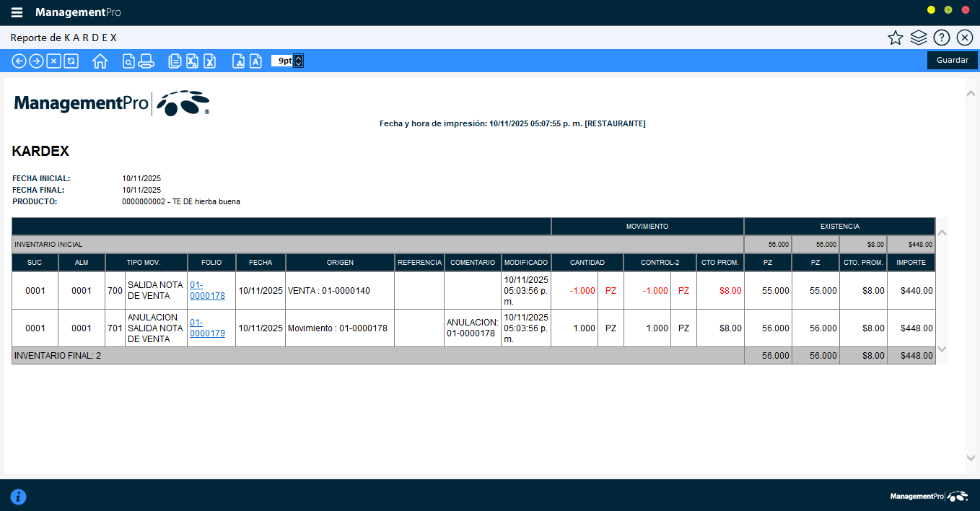Click the 9pt font size field

tap(282, 61)
